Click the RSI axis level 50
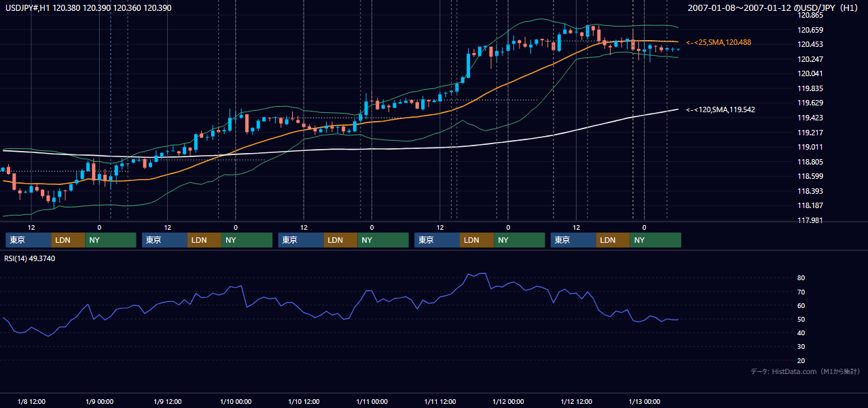Image resolution: width=868 pixels, height=408 pixels. pos(801,320)
